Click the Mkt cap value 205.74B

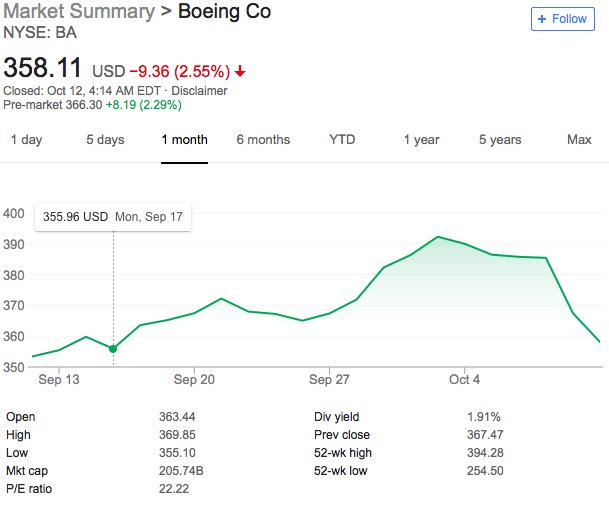pos(181,471)
